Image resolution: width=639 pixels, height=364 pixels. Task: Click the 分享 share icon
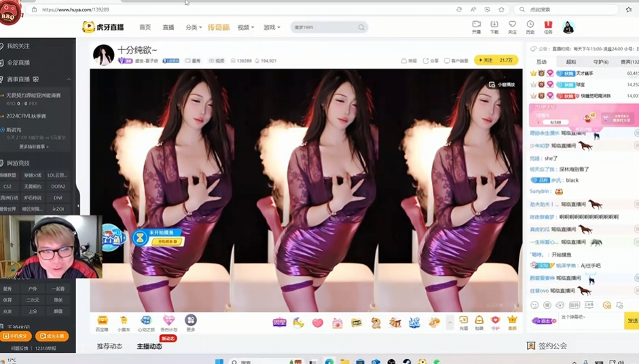click(431, 60)
